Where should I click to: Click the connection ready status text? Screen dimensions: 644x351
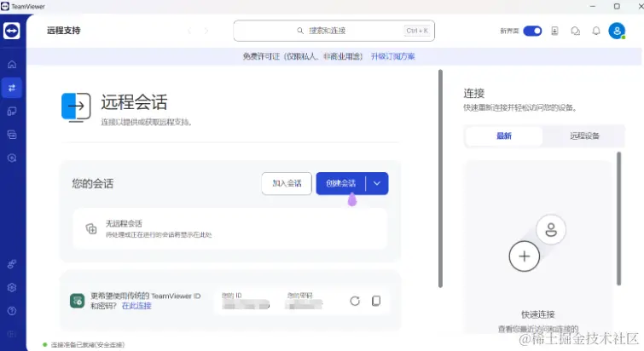point(88,345)
